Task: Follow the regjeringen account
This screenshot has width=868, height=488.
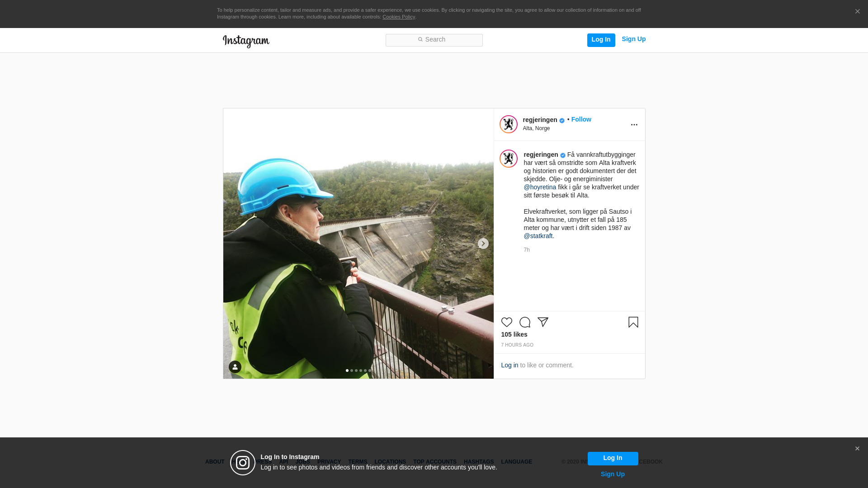Action: tap(581, 119)
